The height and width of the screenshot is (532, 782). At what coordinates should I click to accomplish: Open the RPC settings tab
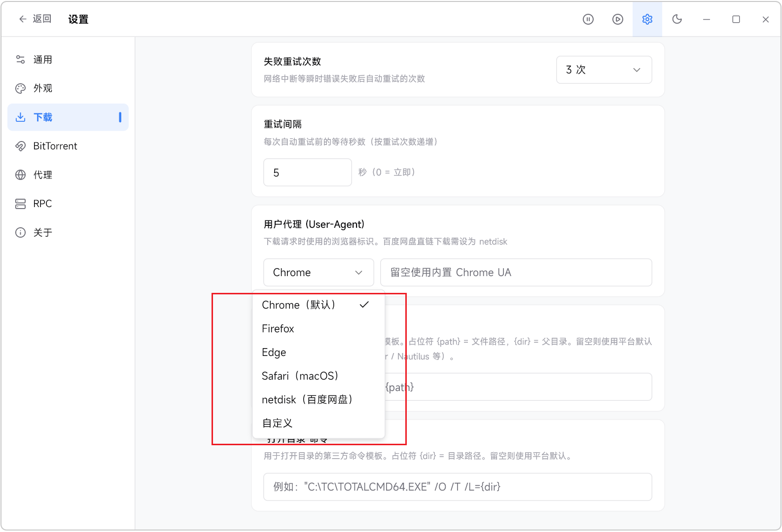pyautogui.click(x=68, y=204)
